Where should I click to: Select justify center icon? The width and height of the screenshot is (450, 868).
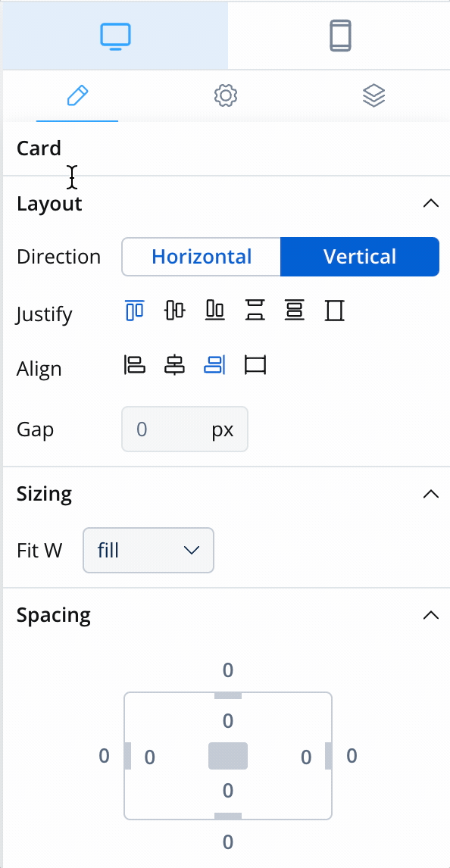175,310
